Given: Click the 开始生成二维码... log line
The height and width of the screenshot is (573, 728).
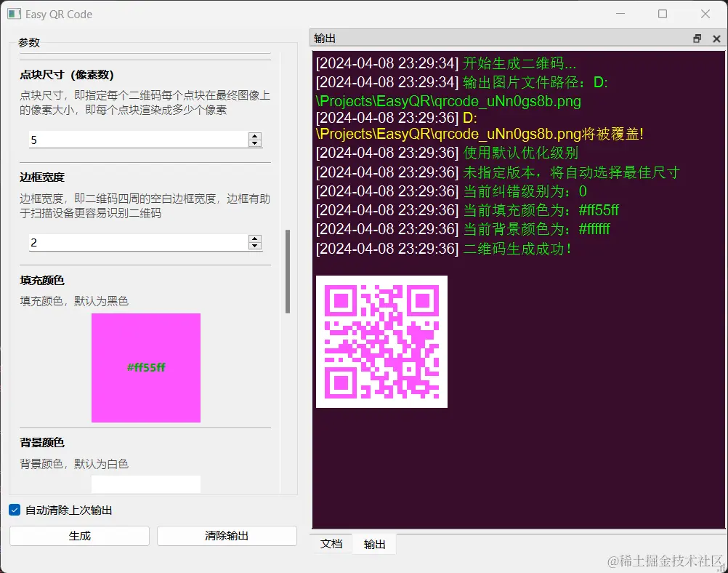Looking at the screenshot, I should (x=445, y=63).
